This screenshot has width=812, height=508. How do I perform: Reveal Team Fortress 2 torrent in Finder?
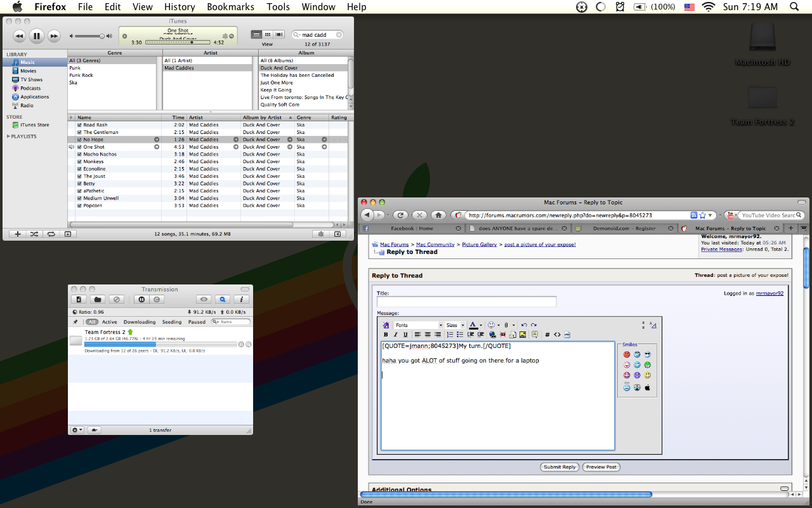pos(249,344)
